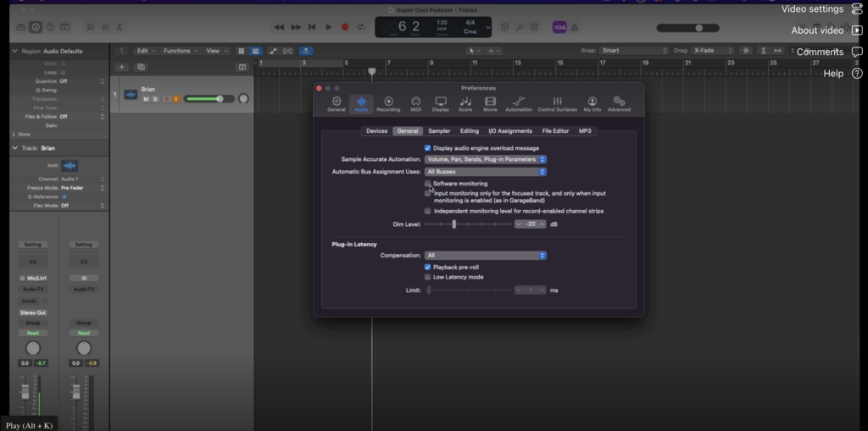Collapse the Region Audio Defaults disclosure triangle
Viewport: 868px width, 431px height.
coord(15,51)
